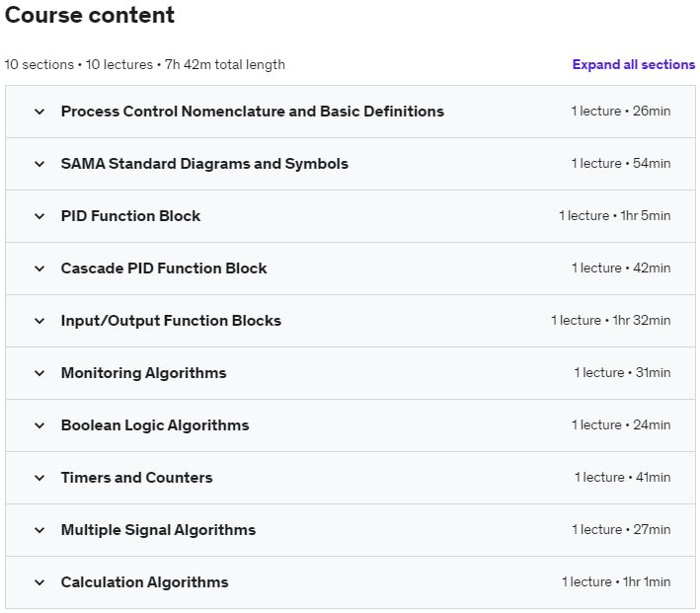This screenshot has width=700, height=613.
Task: Select the Timers and Counters heading
Action: 136,478
